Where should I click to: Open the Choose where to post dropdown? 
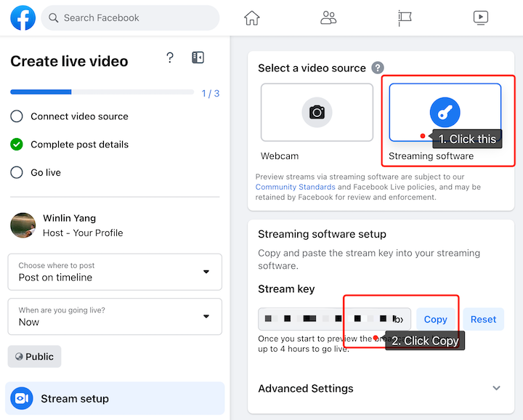[x=115, y=272]
